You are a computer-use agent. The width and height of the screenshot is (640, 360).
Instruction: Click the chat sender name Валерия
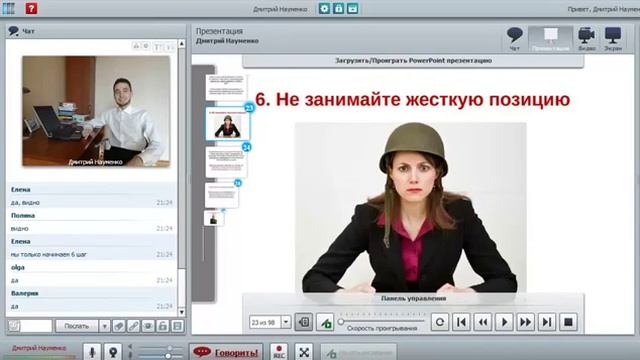click(x=24, y=293)
